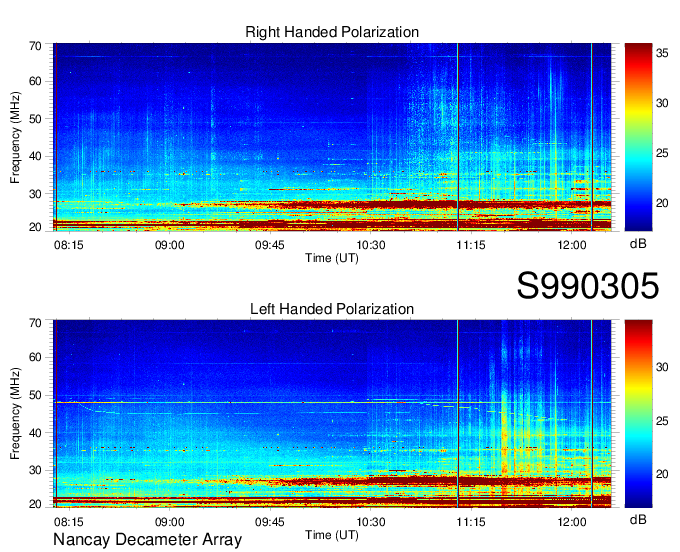Click the 30 MHz tick label on the lower plot
The image size is (680, 552).
point(36,470)
